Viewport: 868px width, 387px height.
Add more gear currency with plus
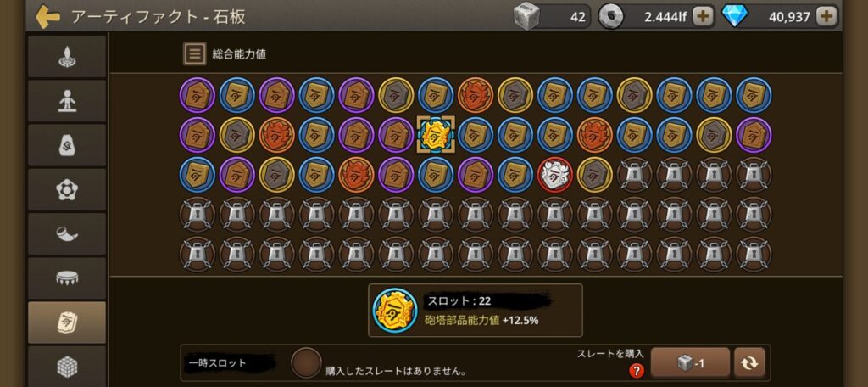click(x=703, y=17)
